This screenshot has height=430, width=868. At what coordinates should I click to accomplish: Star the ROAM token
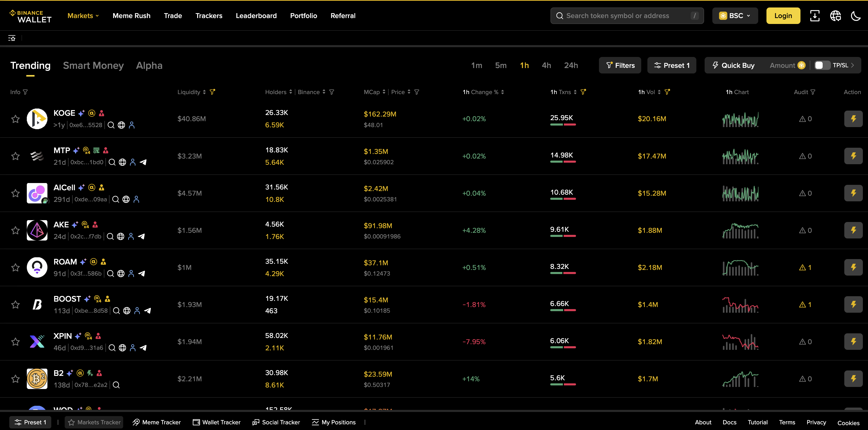tap(15, 267)
